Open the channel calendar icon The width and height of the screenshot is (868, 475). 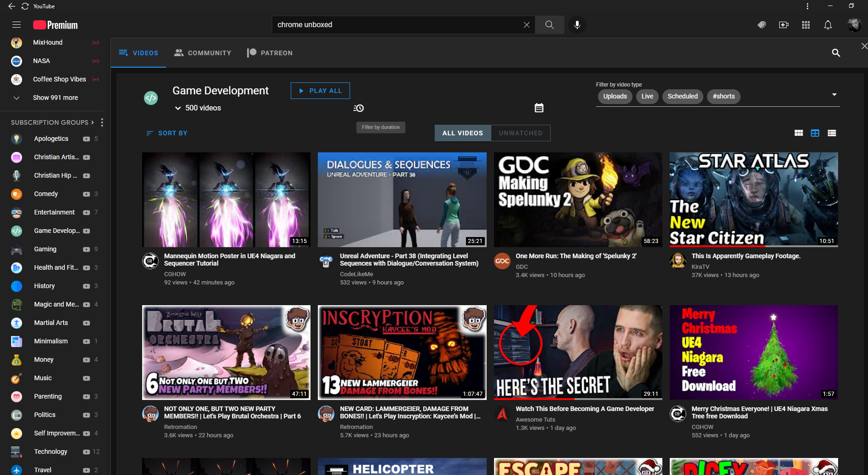coord(539,108)
